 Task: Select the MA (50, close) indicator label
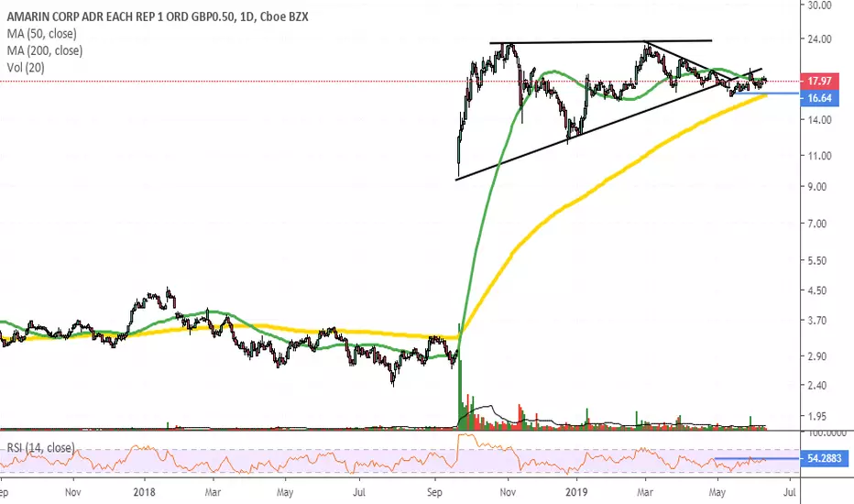tap(42, 34)
